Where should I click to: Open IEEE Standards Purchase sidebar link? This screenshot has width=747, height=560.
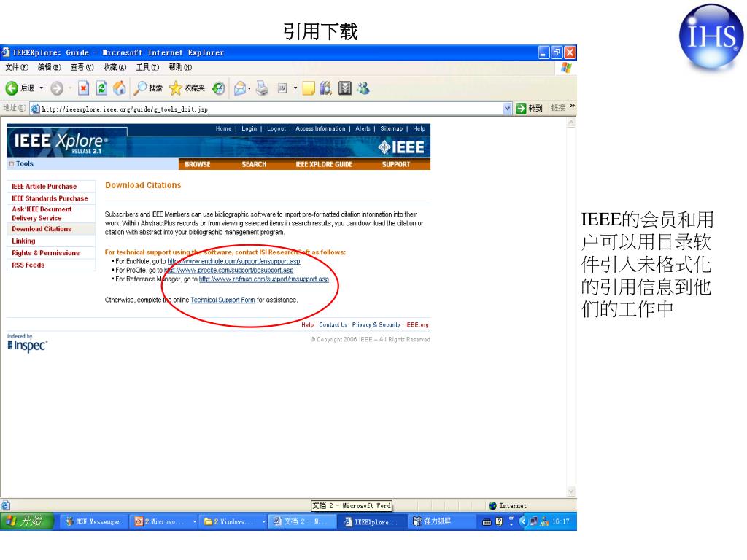[50, 198]
